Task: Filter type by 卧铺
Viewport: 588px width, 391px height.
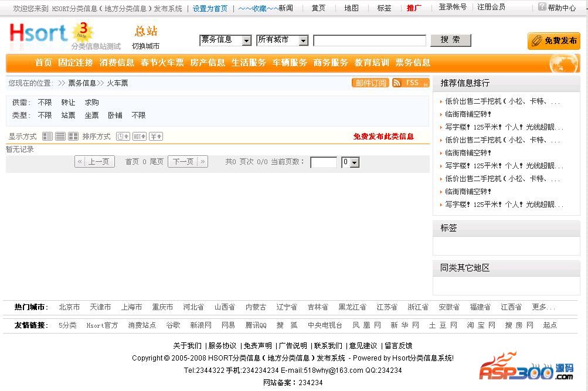Action: 115,115
